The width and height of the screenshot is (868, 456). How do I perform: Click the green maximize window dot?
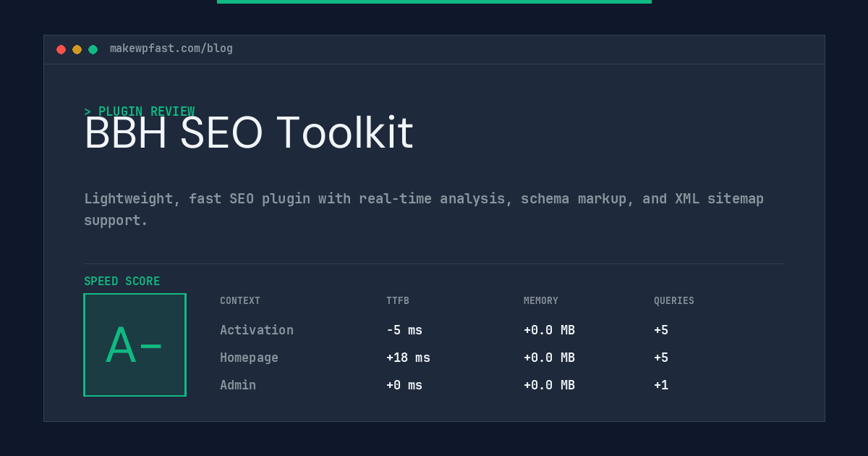(x=93, y=49)
